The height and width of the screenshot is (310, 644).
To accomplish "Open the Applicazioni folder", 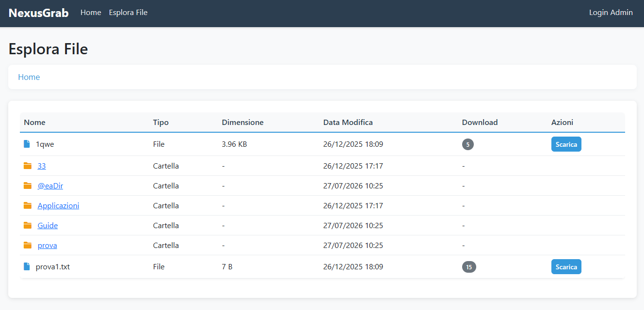I will tap(58, 205).
